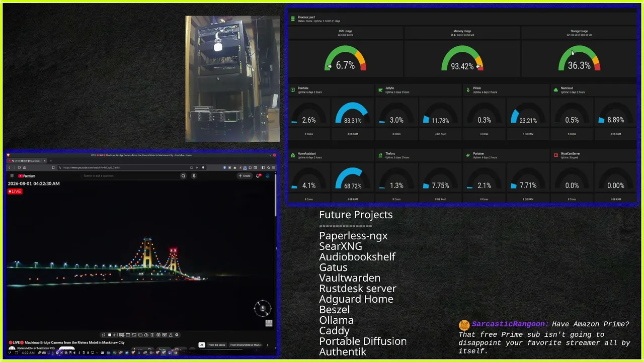
Task: Select the All filter chip
Action: point(202,345)
